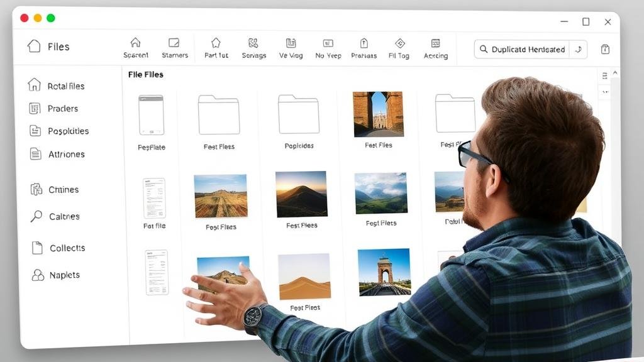Go to Collects in the sidebar

point(67,248)
